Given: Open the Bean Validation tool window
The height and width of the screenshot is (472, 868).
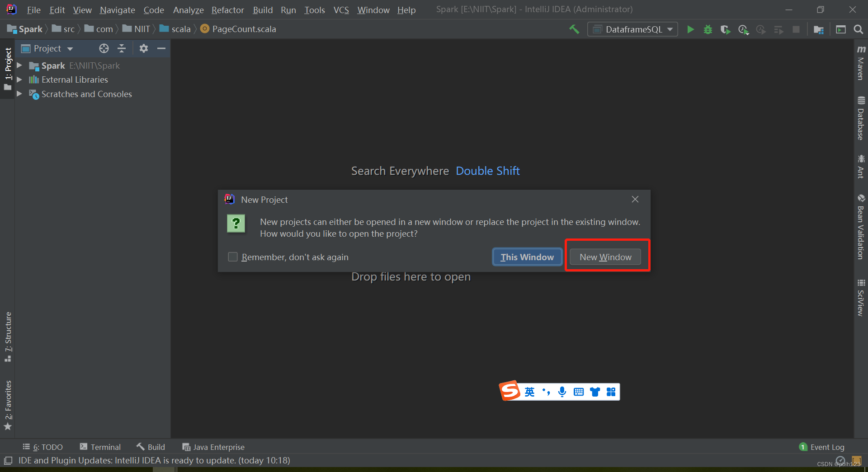Looking at the screenshot, I should click(861, 227).
